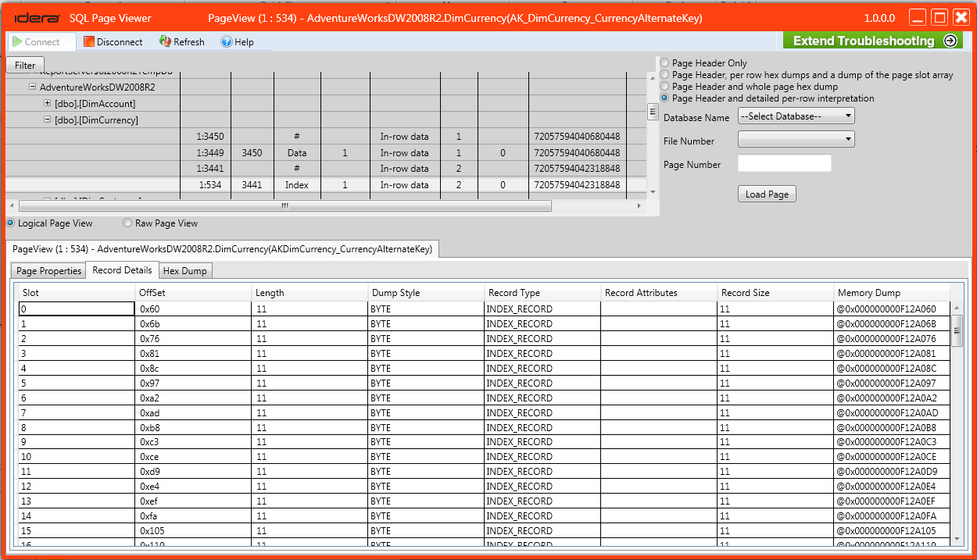Click inside the Page Number field
This screenshot has width=977, height=560.
coord(784,162)
